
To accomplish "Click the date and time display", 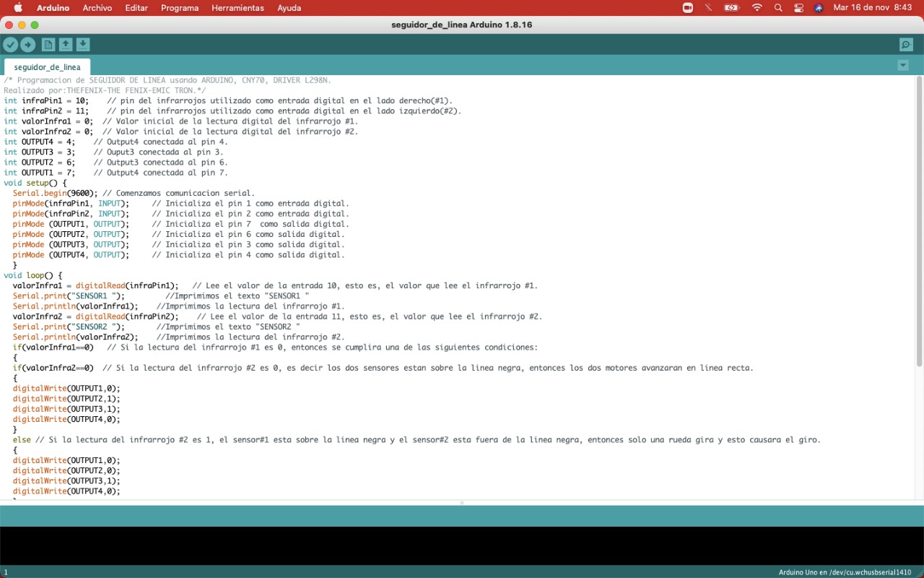I will [x=872, y=8].
